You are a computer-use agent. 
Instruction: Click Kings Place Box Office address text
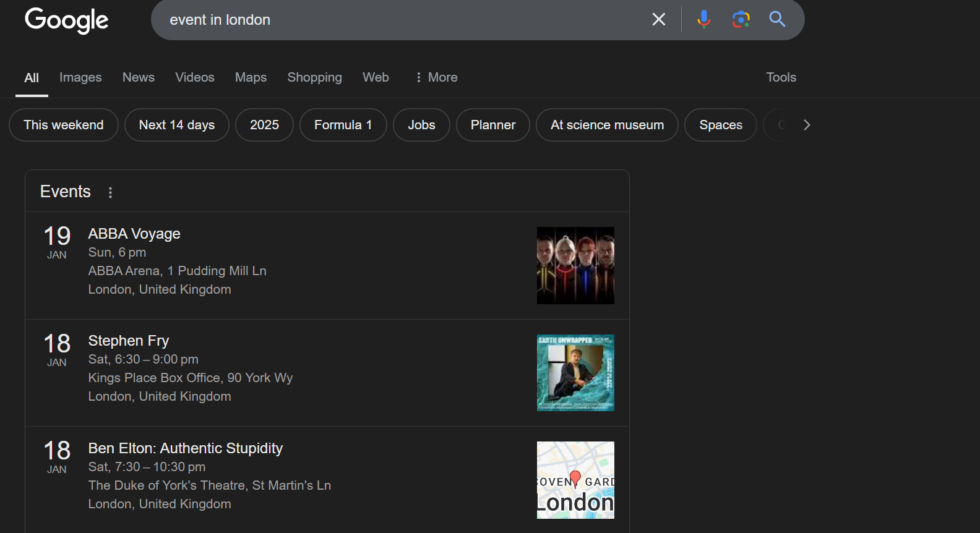point(191,378)
